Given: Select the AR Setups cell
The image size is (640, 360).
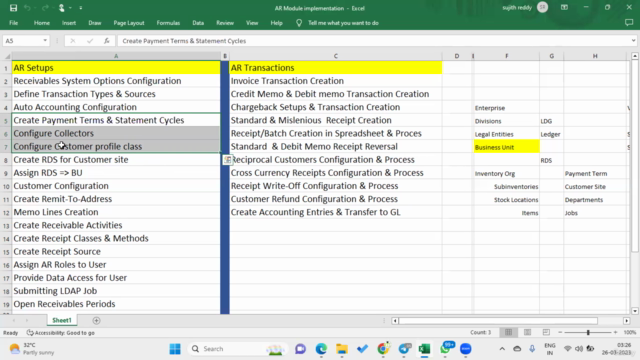Looking at the screenshot, I should (116, 68).
